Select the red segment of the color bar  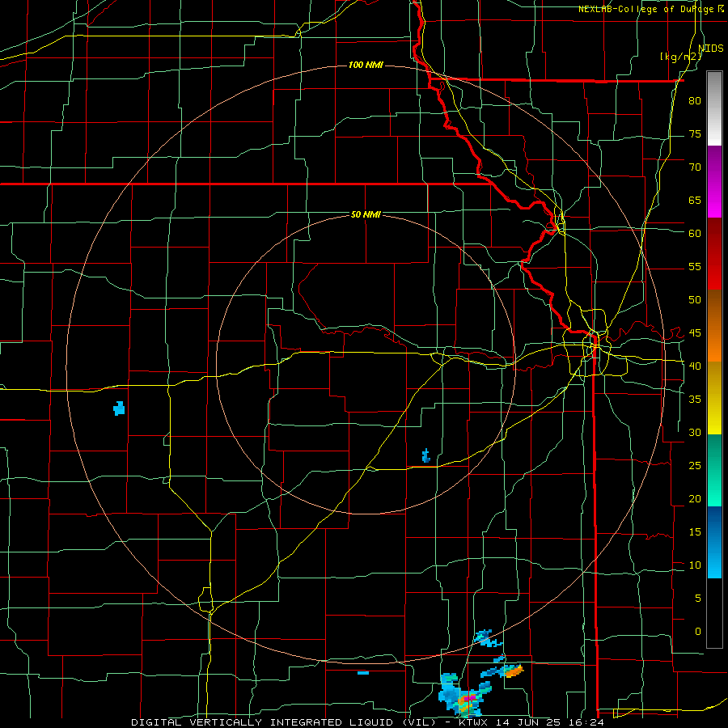click(714, 253)
